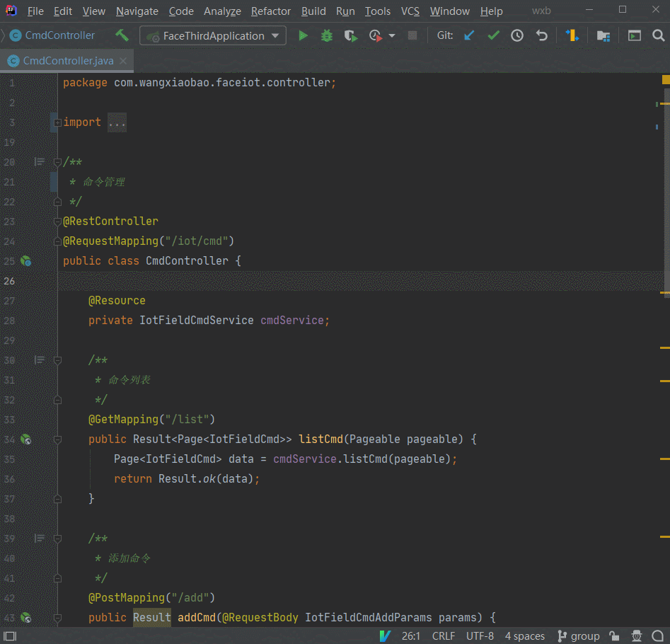This screenshot has height=644, width=670.
Task: Open the Window menu
Action: tap(449, 11)
